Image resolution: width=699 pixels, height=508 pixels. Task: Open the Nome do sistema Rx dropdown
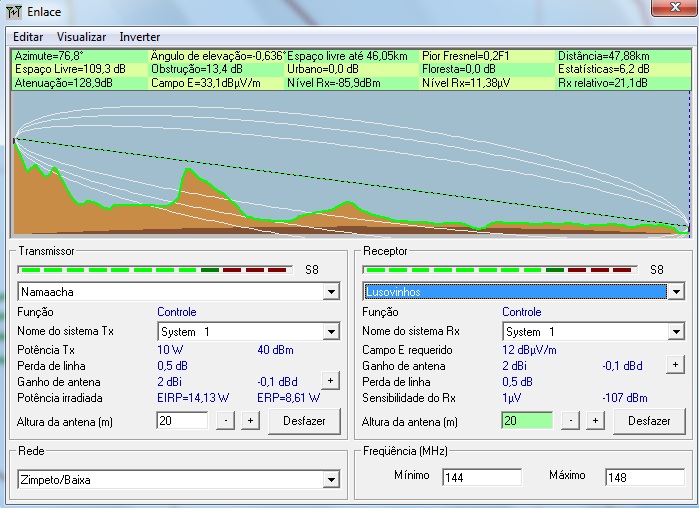(676, 331)
